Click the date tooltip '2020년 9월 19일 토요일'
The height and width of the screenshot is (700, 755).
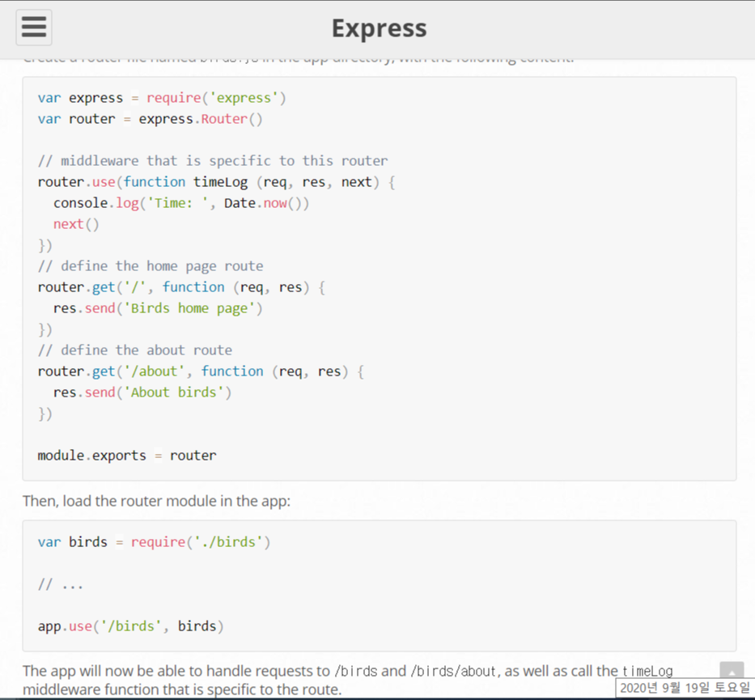(x=685, y=688)
